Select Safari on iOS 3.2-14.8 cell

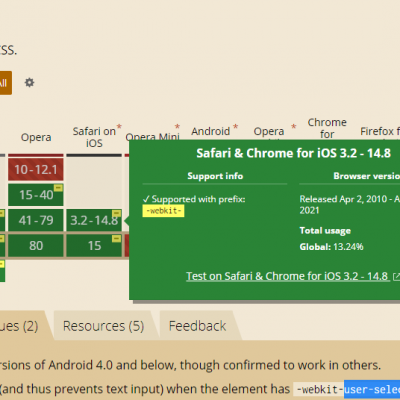(x=94, y=220)
